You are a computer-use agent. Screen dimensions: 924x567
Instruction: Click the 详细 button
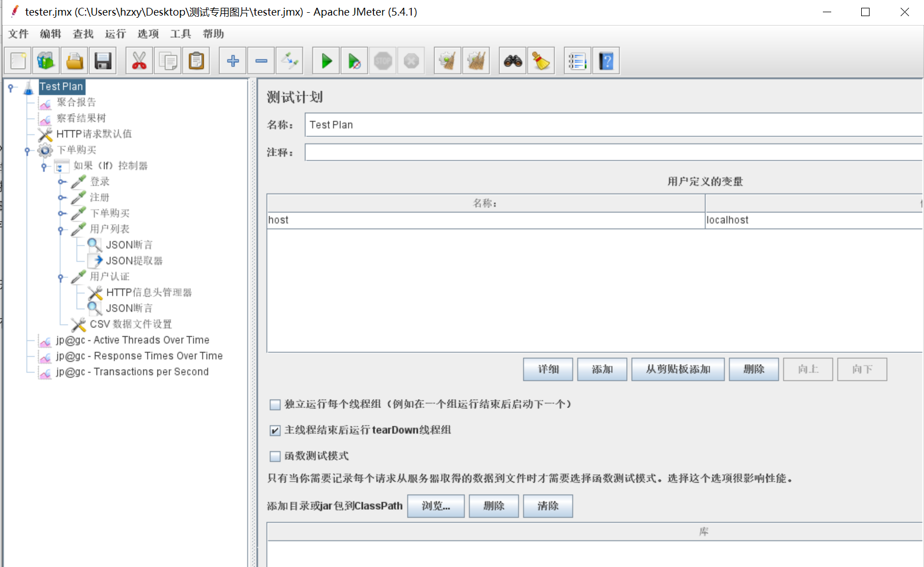548,369
